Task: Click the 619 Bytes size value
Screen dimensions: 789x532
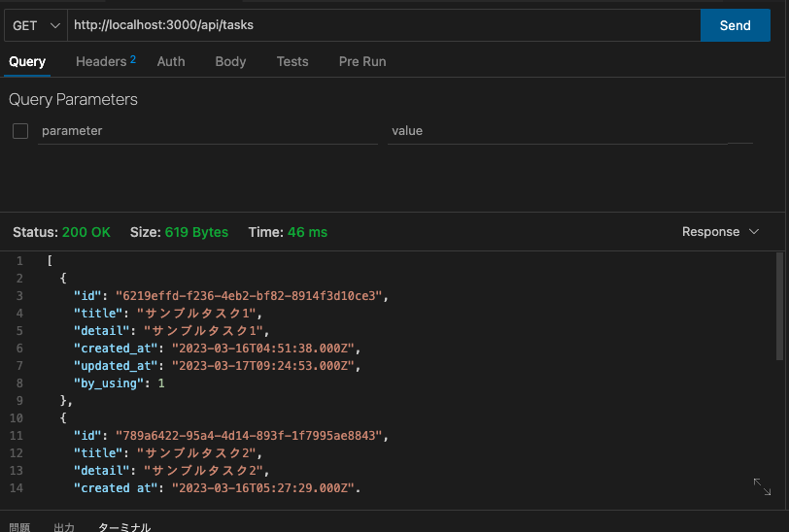Action: pos(196,232)
